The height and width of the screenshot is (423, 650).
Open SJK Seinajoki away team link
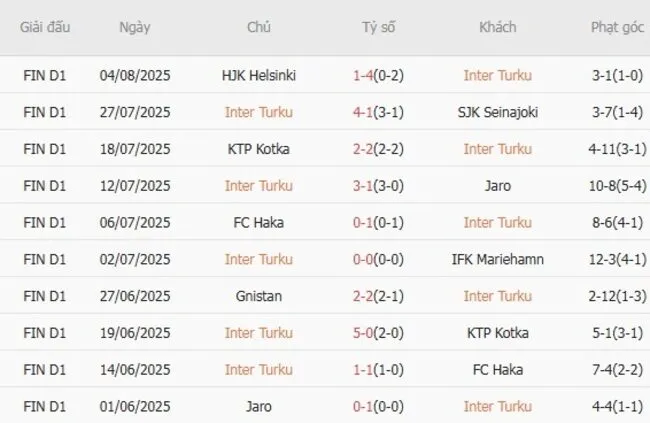pyautogui.click(x=497, y=112)
